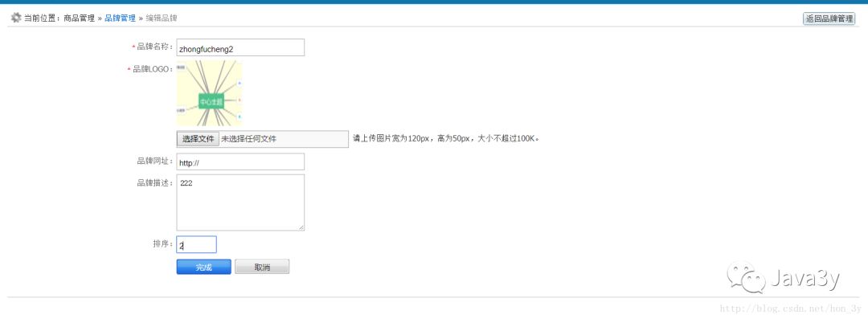868x319 pixels.
Task: Submit form with the 完成 button
Action: click(x=203, y=267)
